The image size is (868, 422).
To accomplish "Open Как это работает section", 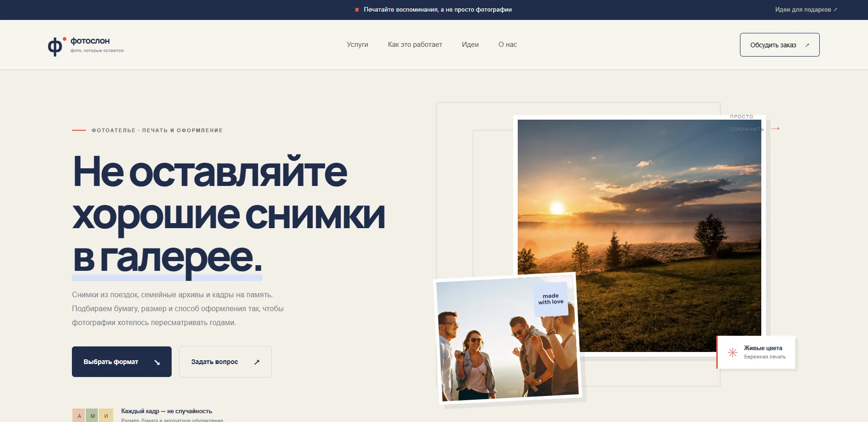I will coord(415,45).
